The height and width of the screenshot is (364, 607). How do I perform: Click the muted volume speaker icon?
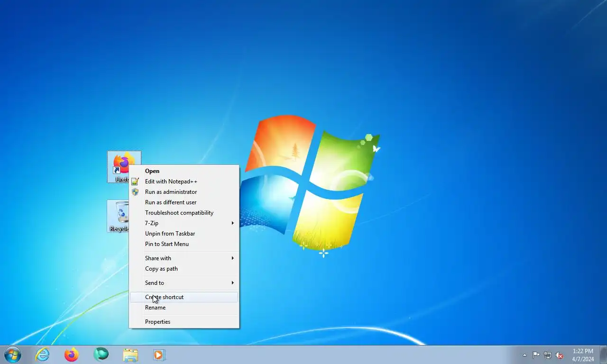tap(560, 355)
